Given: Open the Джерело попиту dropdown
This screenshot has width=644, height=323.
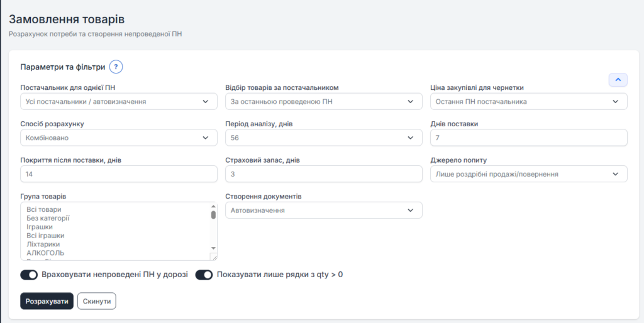Looking at the screenshot, I should tap(528, 174).
